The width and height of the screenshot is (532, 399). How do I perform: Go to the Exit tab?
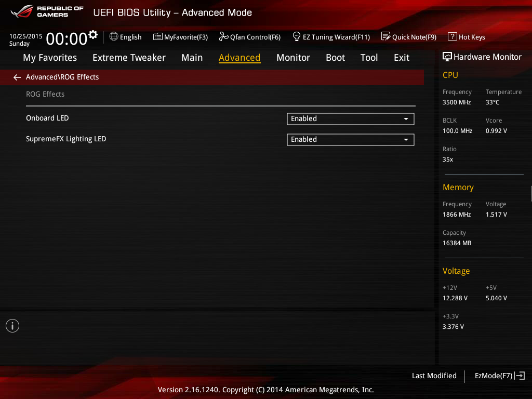[x=402, y=58]
